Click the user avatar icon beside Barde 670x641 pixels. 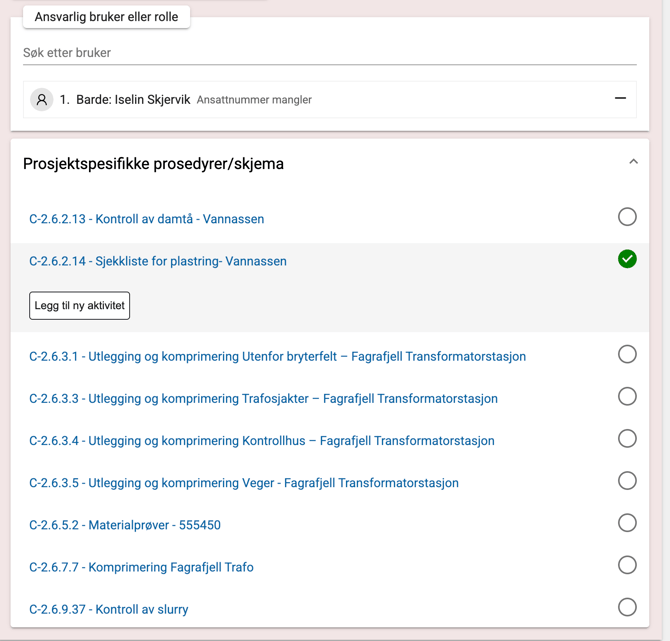[x=41, y=100]
